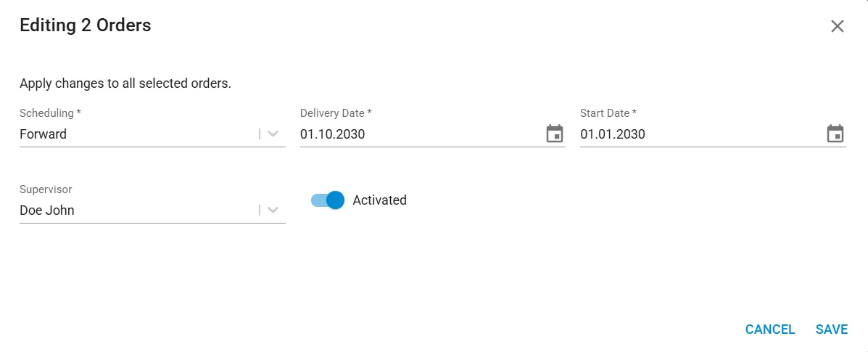This screenshot has height=352, width=868.
Task: Click the Scheduling field label
Action: [50, 113]
